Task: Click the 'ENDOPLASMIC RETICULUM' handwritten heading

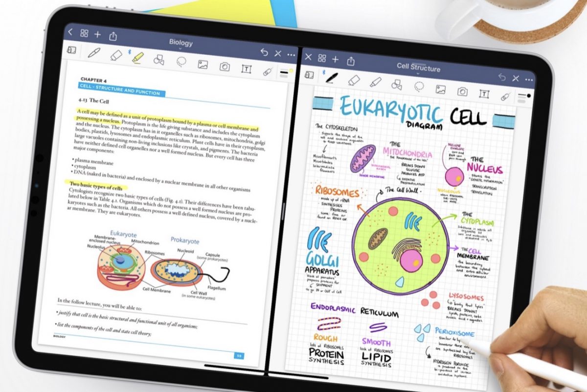Action: pyautogui.click(x=355, y=310)
